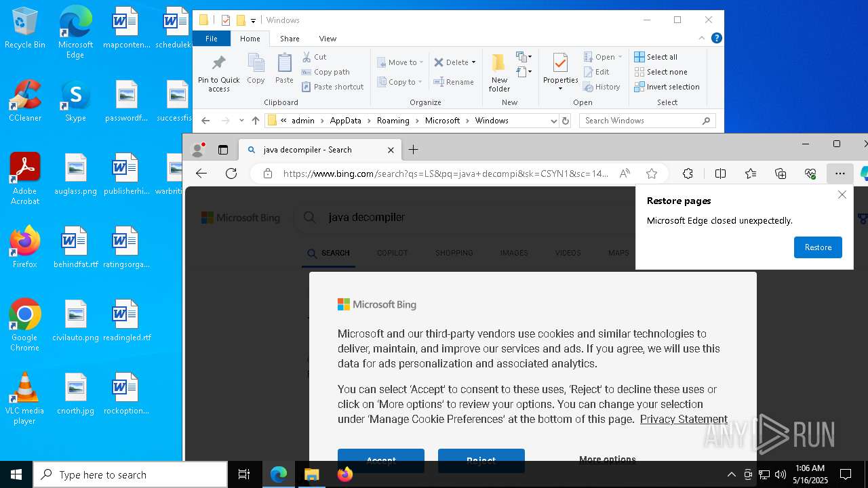This screenshot has width=868, height=488.
Task: Open Edge Collections icon
Action: tap(781, 174)
